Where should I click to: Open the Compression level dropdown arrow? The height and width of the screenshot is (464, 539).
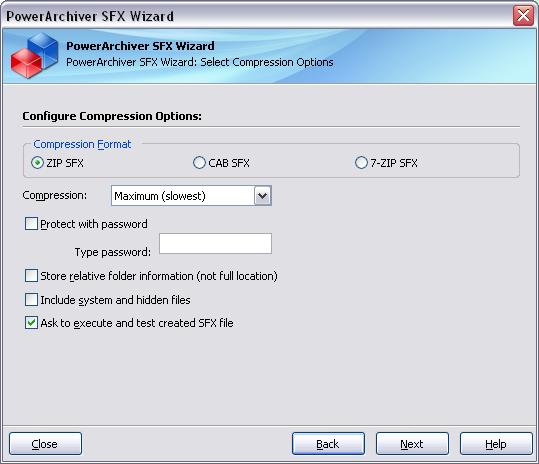click(x=263, y=196)
